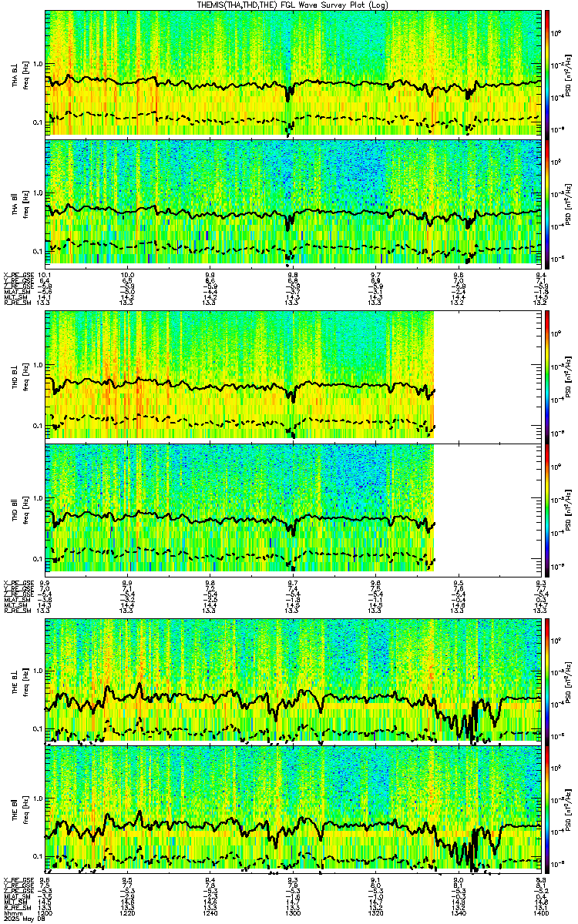Click the PSD color bar beside THE B-parallel panel
This screenshot has width=578, height=924.
[548, 808]
